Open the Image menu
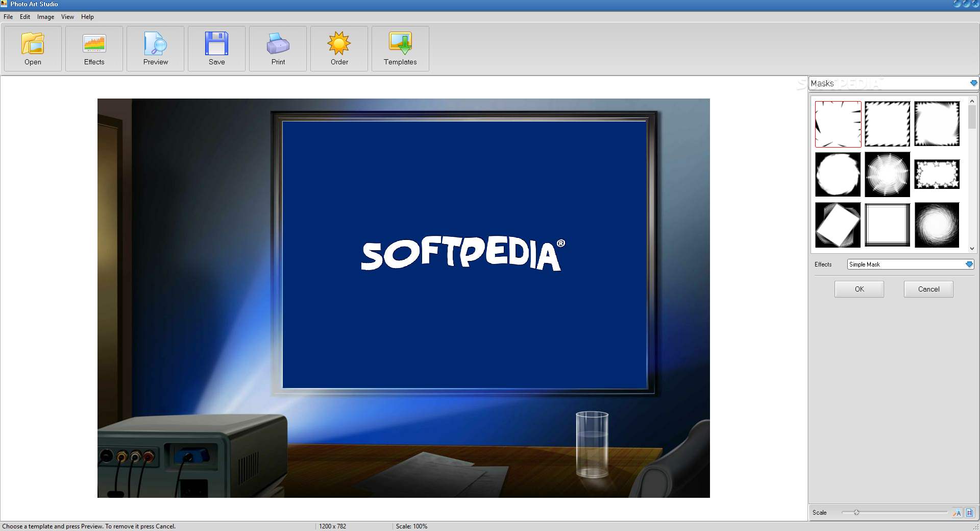This screenshot has width=980, height=531. click(x=45, y=17)
